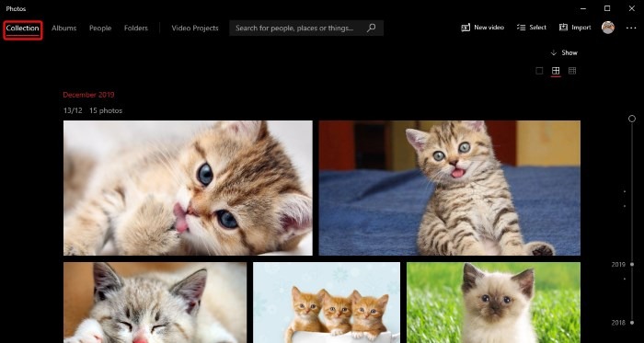Focus the search for people, places field

306,29
